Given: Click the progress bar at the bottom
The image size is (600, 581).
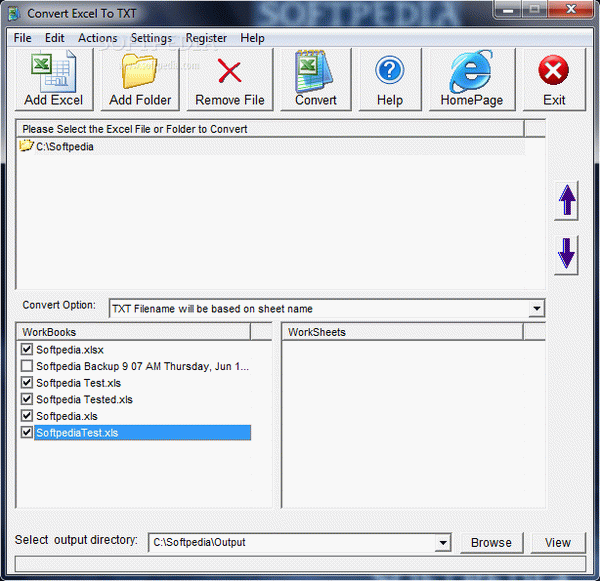Looking at the screenshot, I should pyautogui.click(x=300, y=564).
